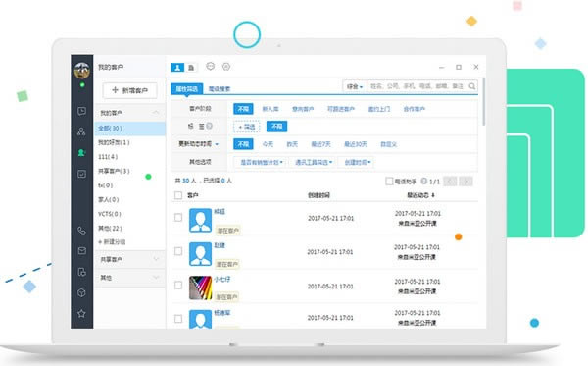
Task: Expand the 共享客户 sidebar section
Action: [x=156, y=259]
